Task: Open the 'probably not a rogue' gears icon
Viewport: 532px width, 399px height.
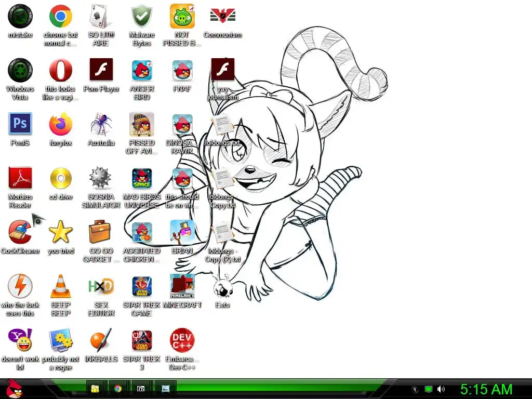Action: click(60, 340)
